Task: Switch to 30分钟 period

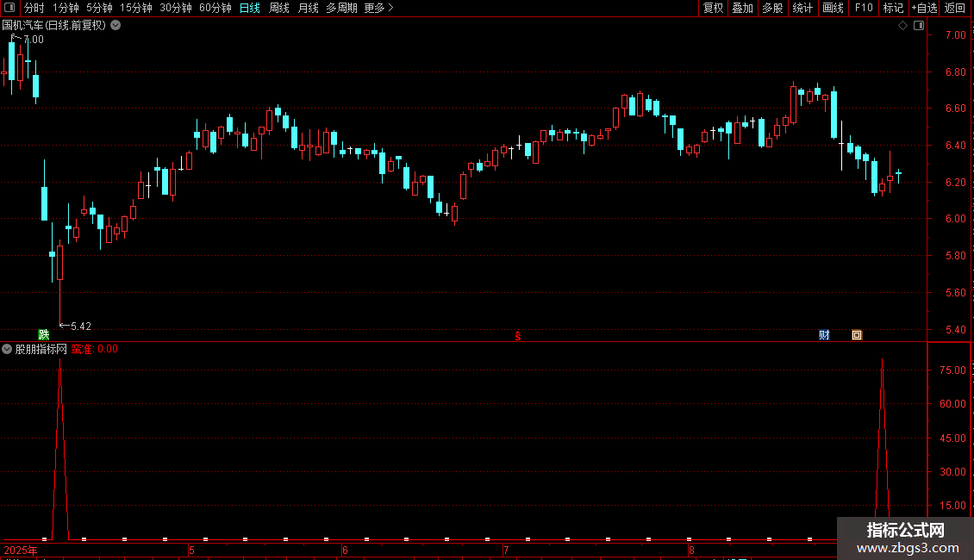Action: [x=176, y=8]
